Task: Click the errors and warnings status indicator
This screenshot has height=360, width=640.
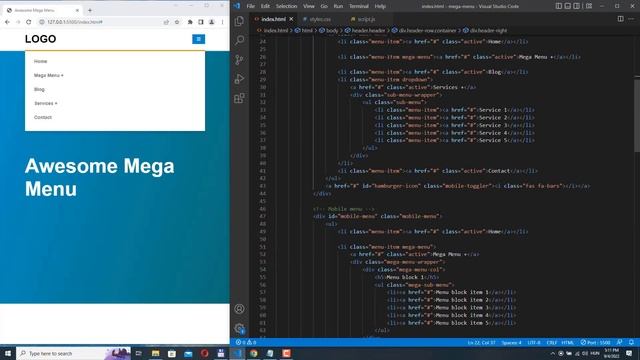Action: coord(246,342)
